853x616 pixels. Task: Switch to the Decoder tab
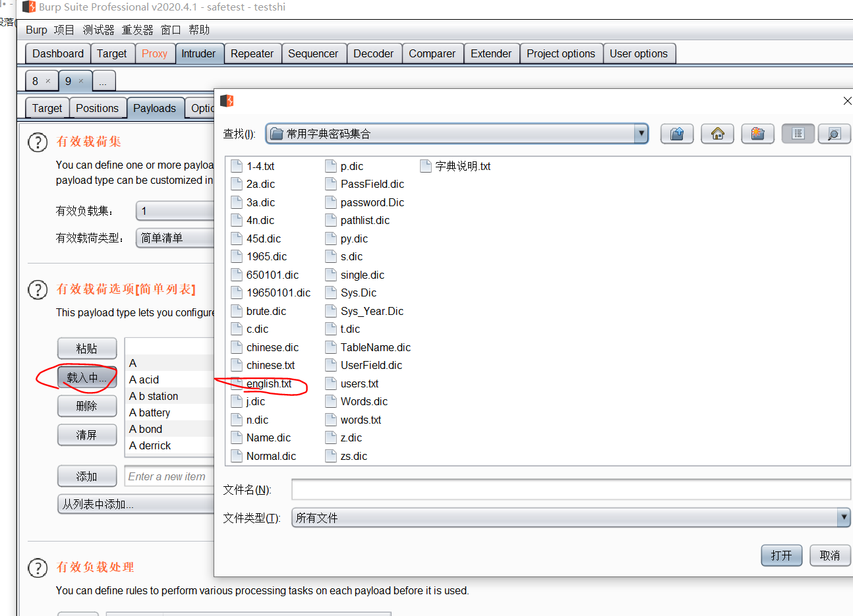click(373, 53)
